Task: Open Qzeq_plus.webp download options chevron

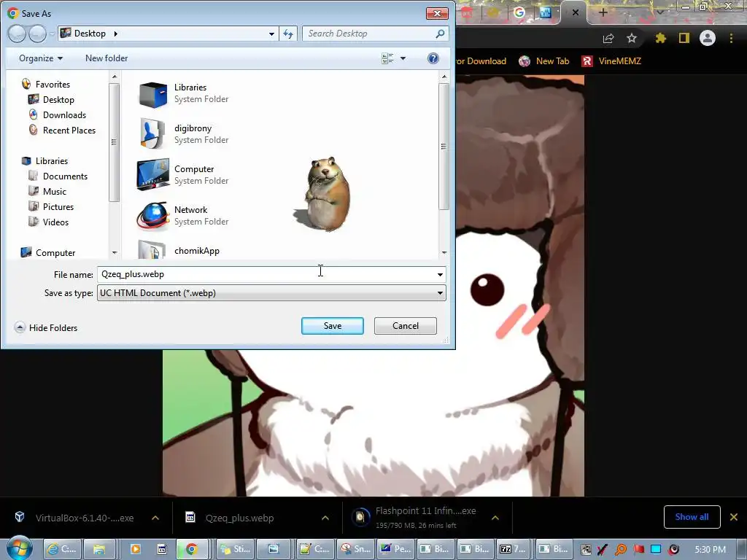Action: pos(325,518)
